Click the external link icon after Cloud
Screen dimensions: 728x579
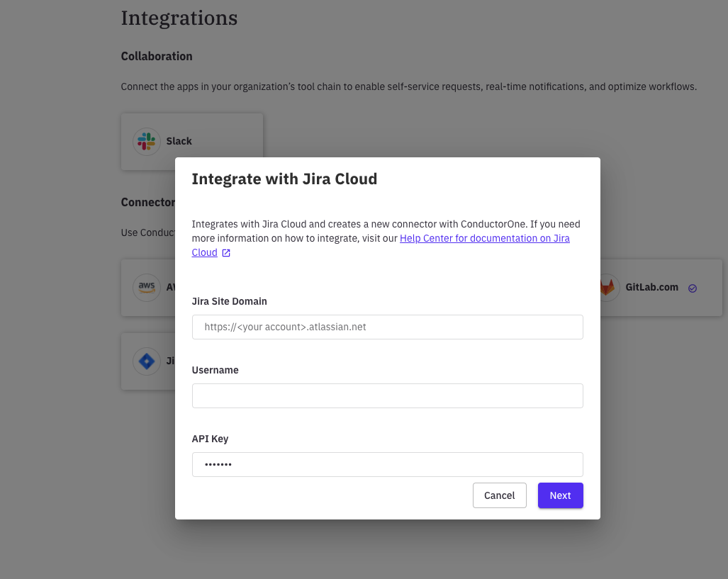(226, 253)
